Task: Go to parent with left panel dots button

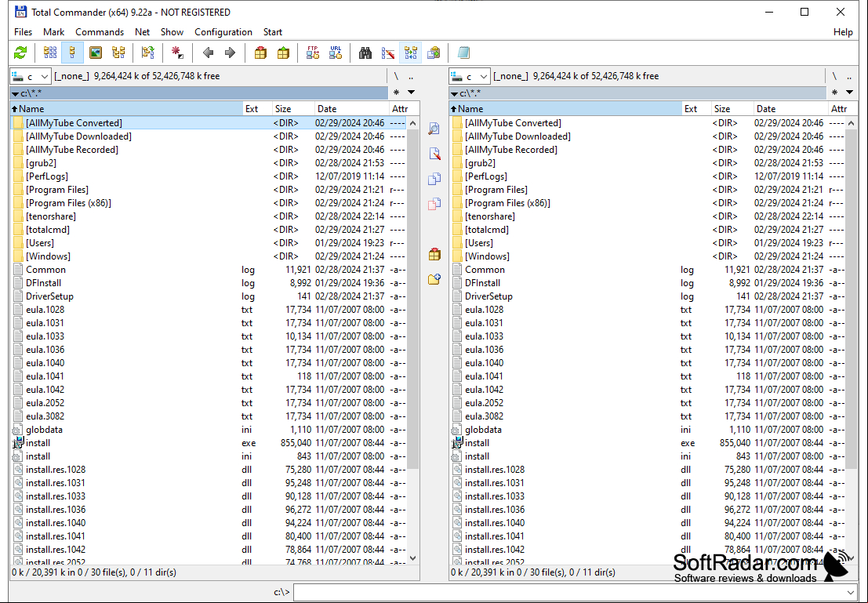Action: coord(411,76)
